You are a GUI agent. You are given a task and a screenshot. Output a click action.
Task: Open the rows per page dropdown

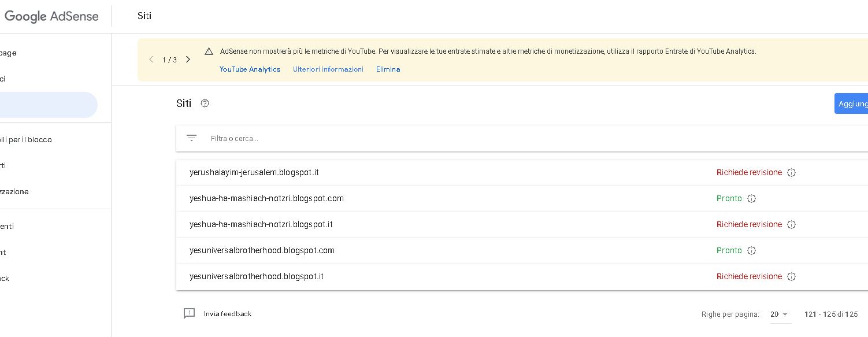click(x=779, y=314)
